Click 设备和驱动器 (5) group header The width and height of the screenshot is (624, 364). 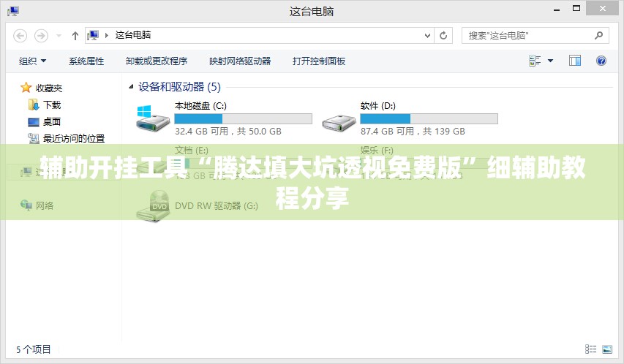coord(179,87)
